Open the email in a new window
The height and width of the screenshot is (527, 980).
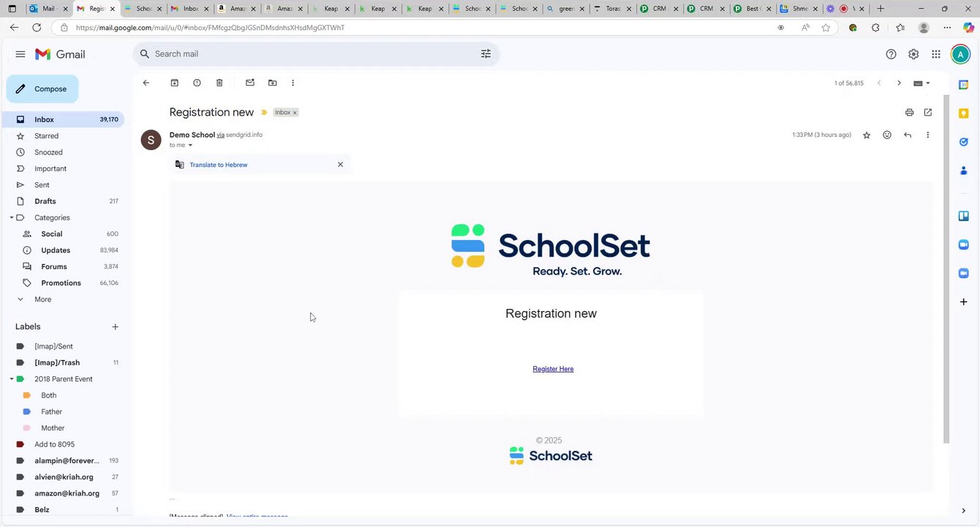tap(928, 113)
